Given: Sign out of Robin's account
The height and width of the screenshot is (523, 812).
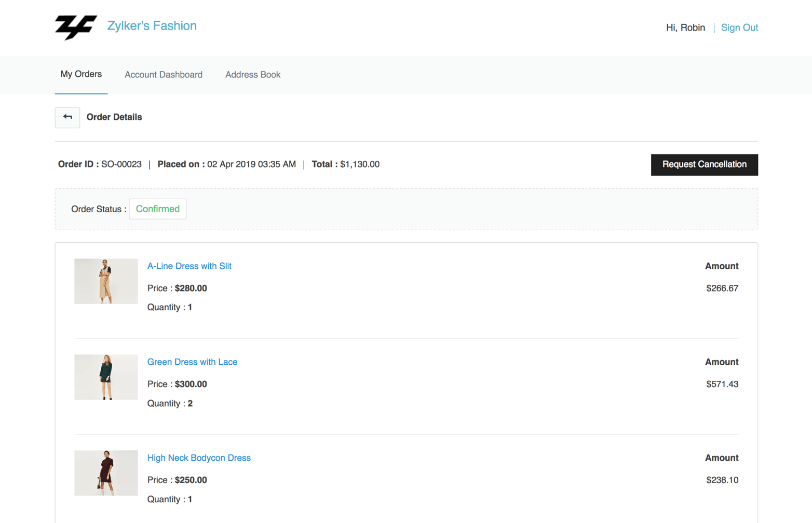Looking at the screenshot, I should (739, 27).
